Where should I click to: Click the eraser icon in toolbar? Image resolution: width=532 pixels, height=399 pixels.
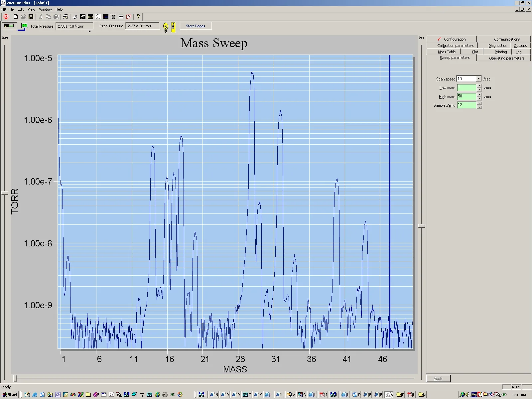click(x=75, y=17)
